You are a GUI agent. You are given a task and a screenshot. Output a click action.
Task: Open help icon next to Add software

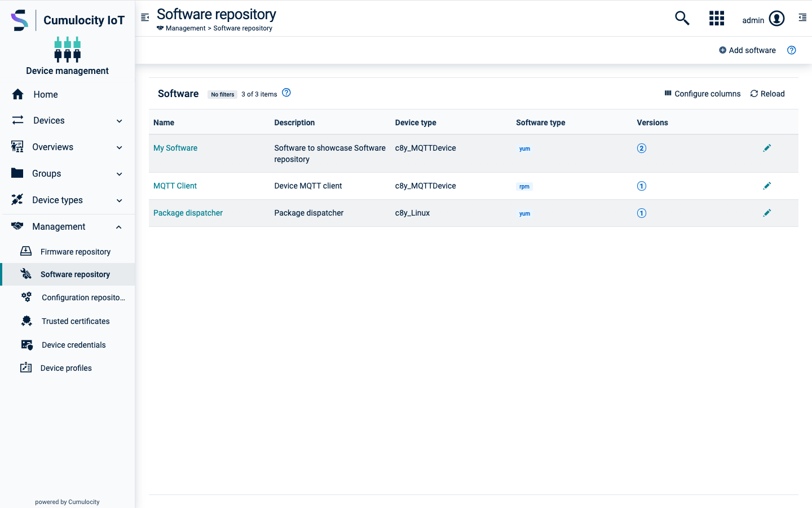tap(792, 50)
